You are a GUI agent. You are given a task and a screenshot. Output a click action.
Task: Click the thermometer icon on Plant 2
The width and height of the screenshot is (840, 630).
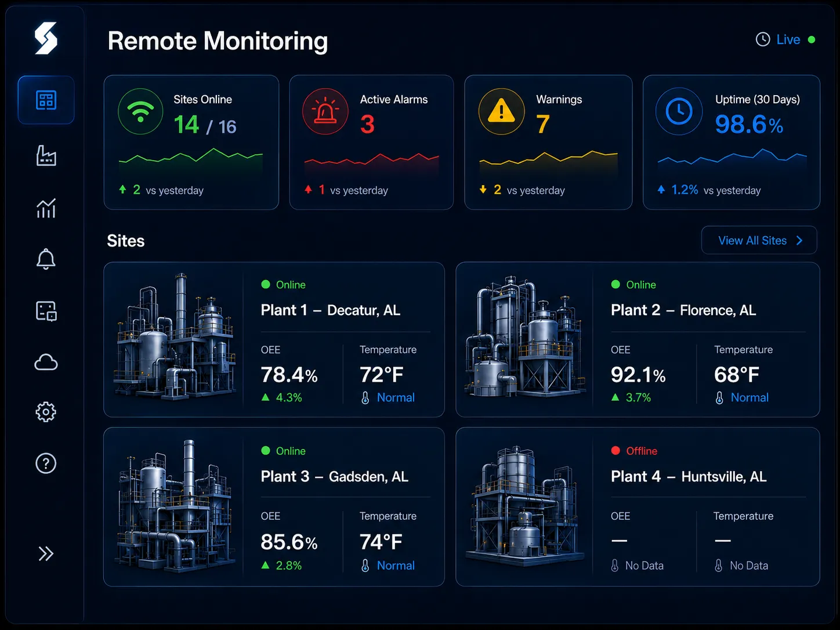(719, 398)
